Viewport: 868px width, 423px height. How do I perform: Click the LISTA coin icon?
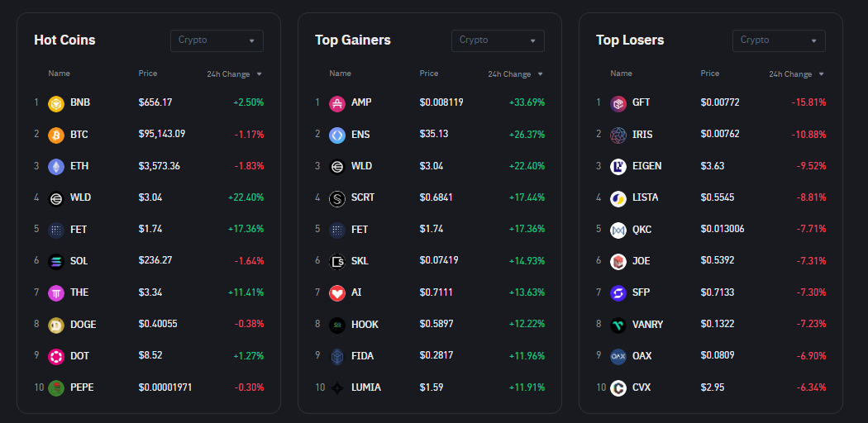[618, 197]
